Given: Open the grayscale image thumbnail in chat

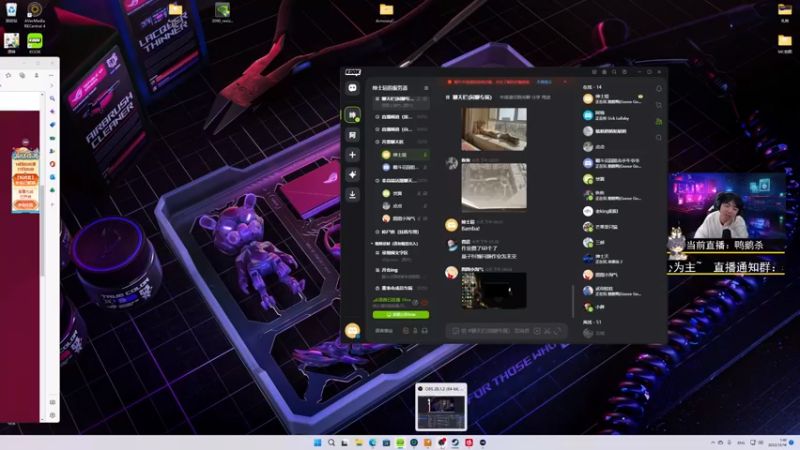Looking at the screenshot, I should click(494, 187).
